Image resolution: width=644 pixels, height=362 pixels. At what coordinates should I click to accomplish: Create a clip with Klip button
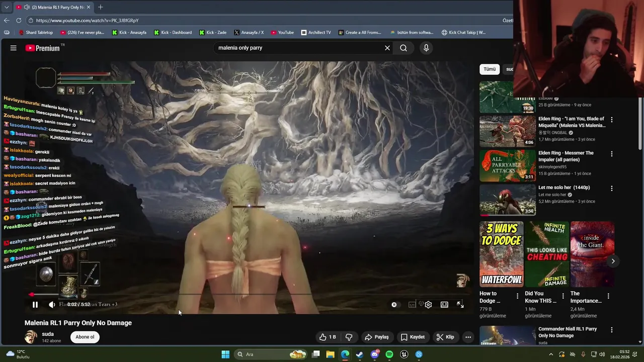click(445, 337)
